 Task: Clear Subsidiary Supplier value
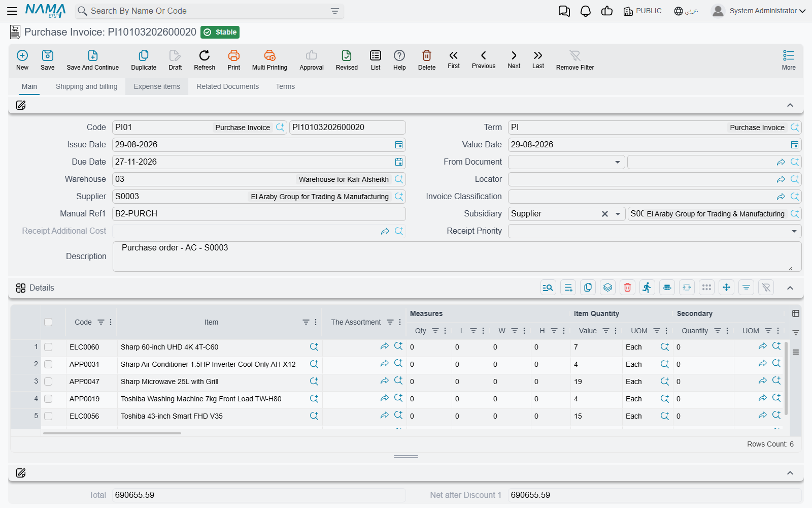click(x=604, y=214)
